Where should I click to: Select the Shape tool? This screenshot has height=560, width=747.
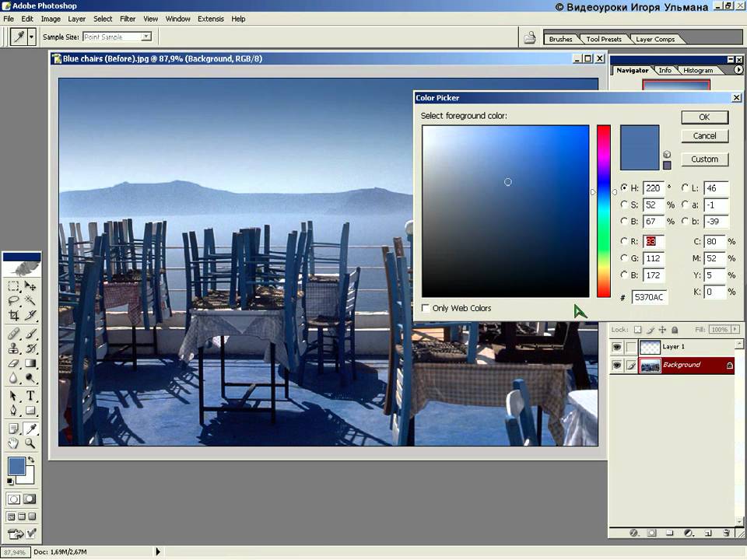30,411
